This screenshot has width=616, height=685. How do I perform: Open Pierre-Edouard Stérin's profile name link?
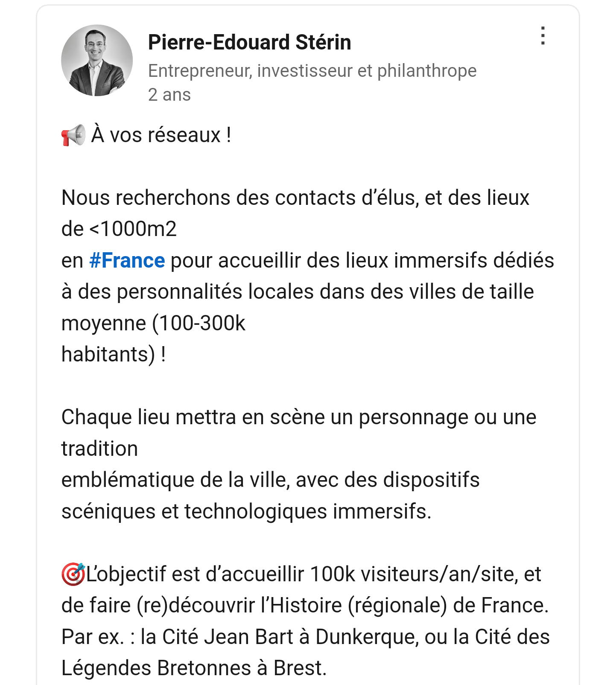coord(249,42)
